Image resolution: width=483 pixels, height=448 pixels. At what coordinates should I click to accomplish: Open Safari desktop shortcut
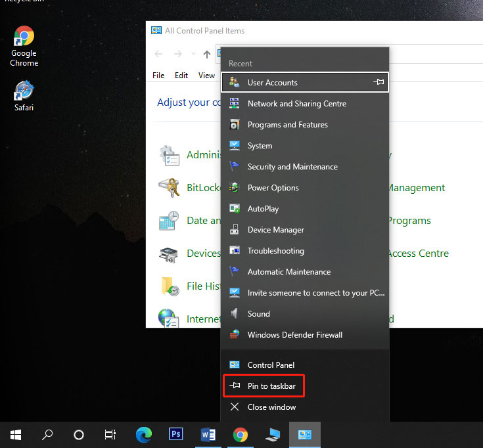[x=24, y=96]
